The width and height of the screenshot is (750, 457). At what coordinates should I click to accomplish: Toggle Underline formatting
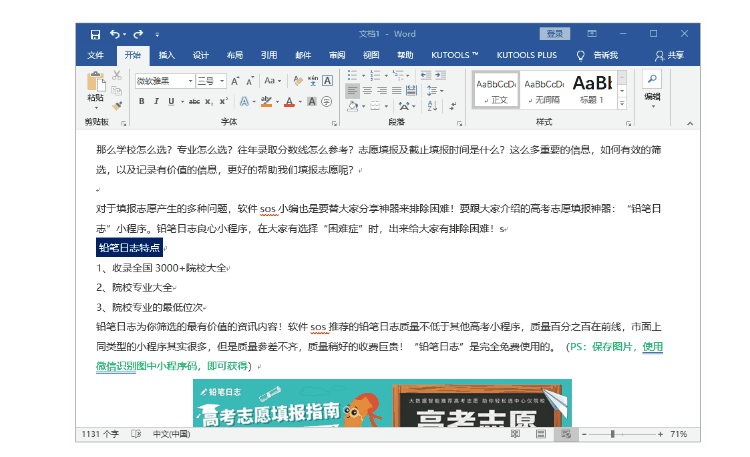pyautogui.click(x=171, y=101)
